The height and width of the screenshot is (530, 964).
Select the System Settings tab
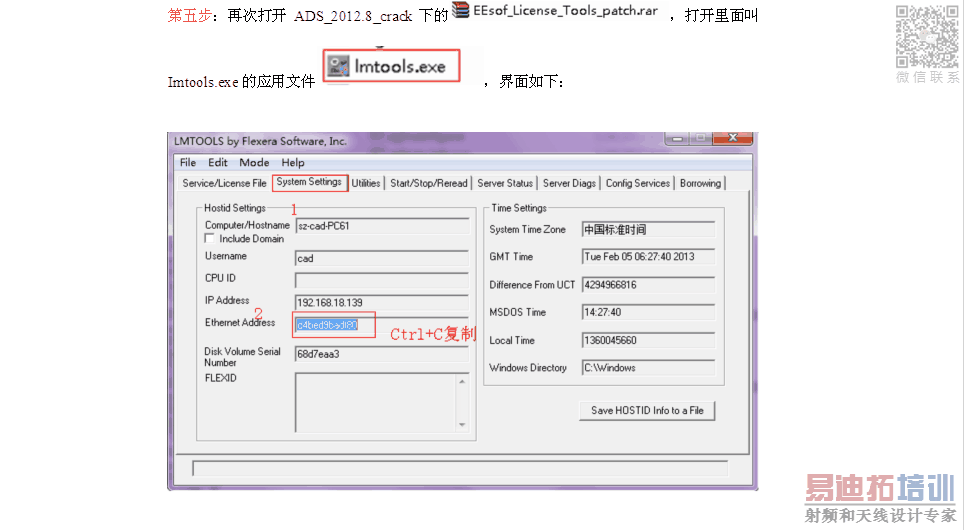pyautogui.click(x=309, y=182)
